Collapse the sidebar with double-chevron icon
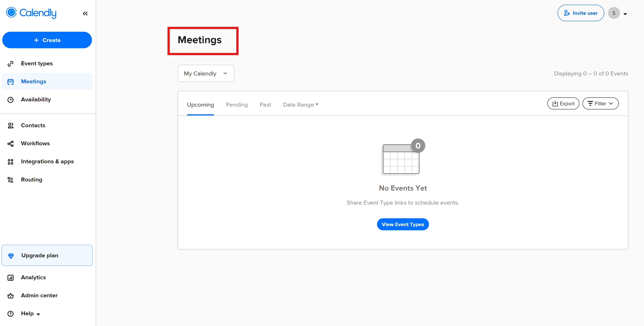Screen dimensions: 644x326 pos(85,14)
